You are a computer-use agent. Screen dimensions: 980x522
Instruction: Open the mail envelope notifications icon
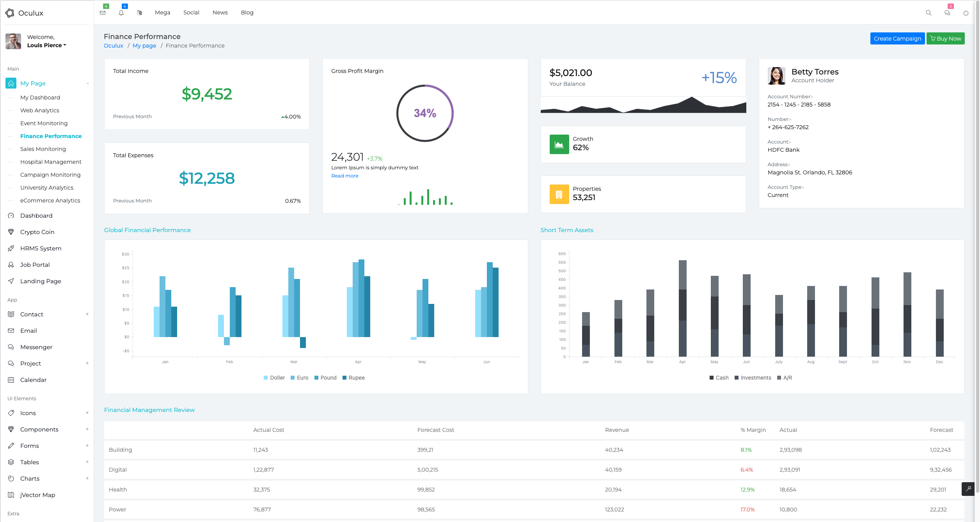click(103, 12)
